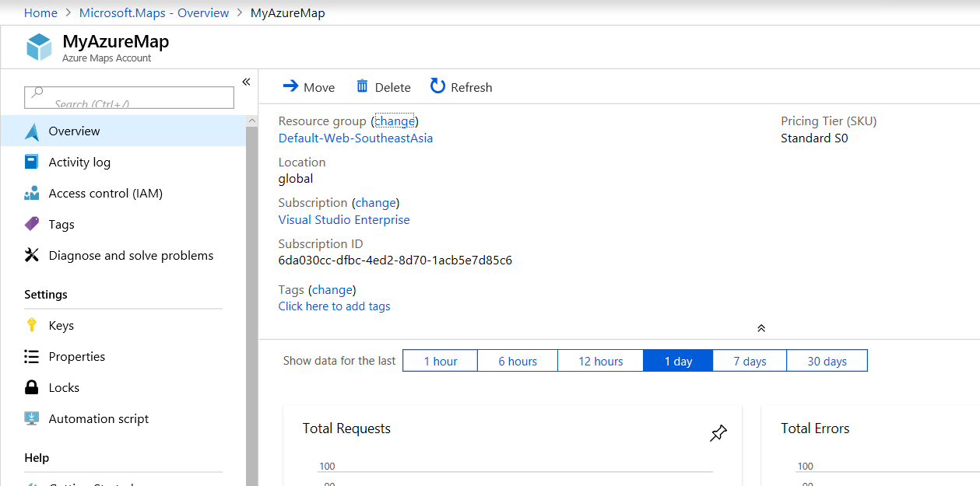This screenshot has width=980, height=486.
Task: Open Diagnose and solve problems
Action: point(123,255)
